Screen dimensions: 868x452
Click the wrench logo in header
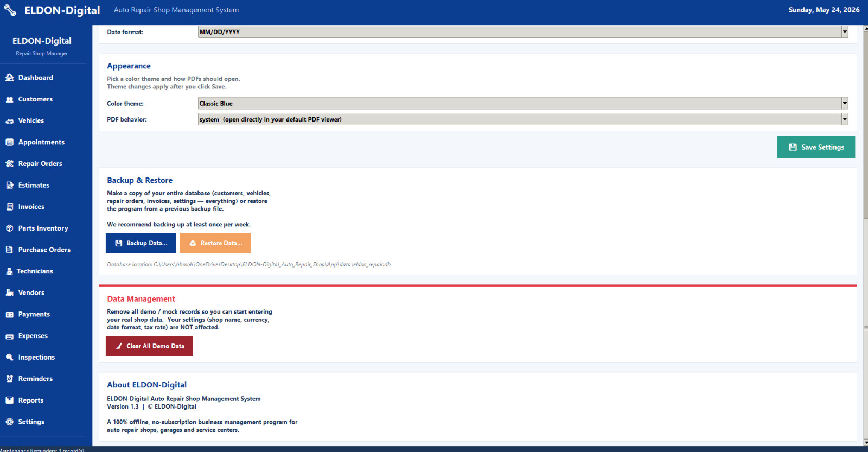10,10
